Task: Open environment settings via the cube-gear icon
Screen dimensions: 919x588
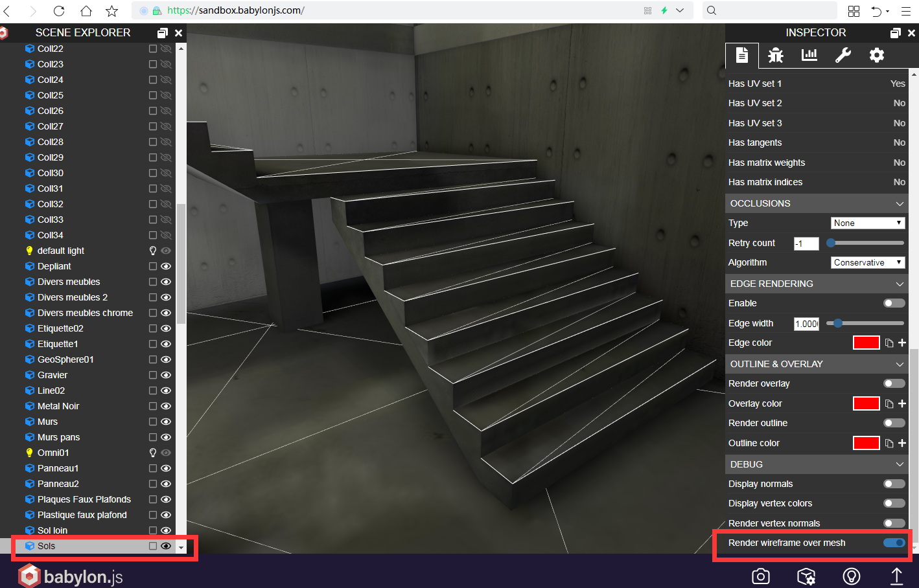Action: click(x=806, y=576)
